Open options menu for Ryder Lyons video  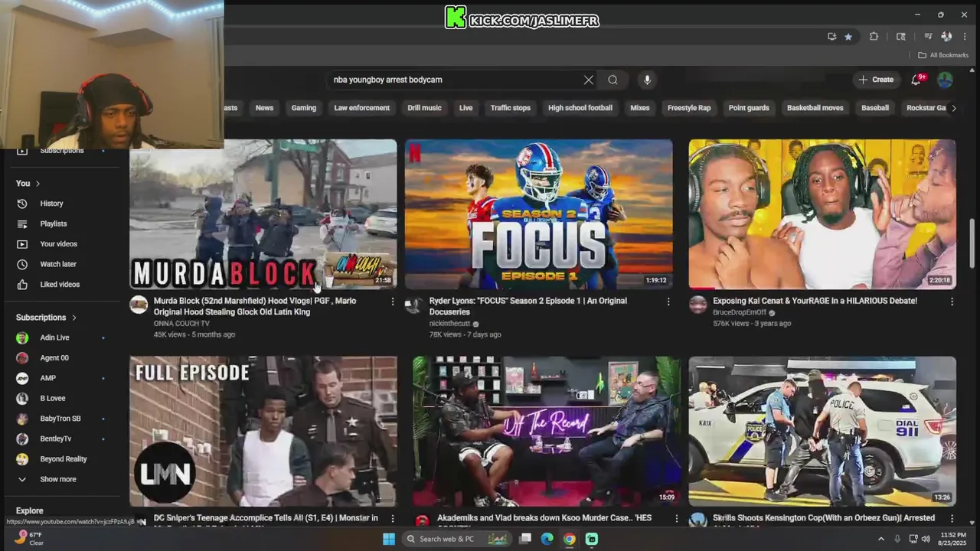pos(668,302)
